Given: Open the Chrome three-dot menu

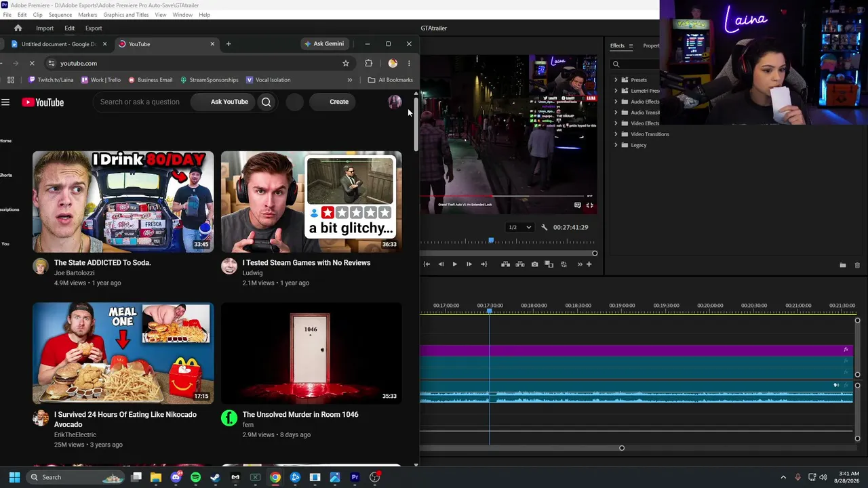Looking at the screenshot, I should coord(409,63).
